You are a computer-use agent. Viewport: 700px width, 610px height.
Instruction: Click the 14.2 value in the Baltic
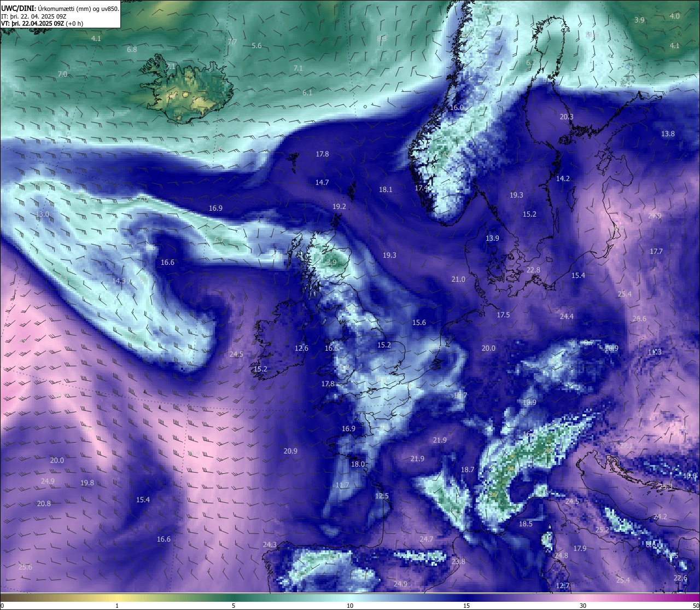563,179
